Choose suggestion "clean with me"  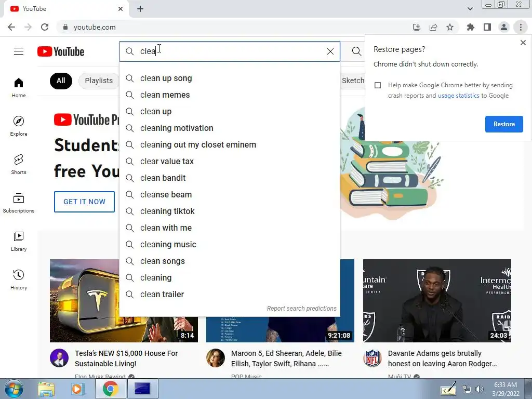coord(229,228)
